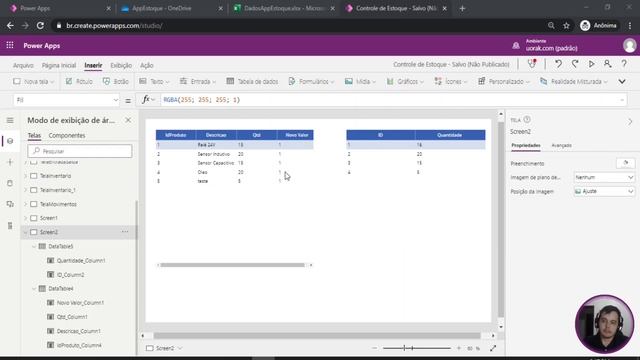Open Posição da imagem Ajuste dropdown
Screen dimensions: 640x360
(x=604, y=191)
